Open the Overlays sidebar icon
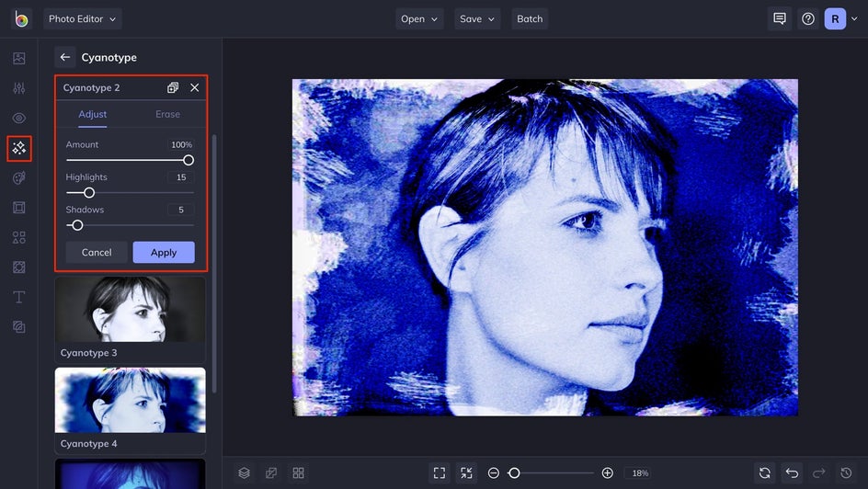Screen dimensions: 868x489 coord(18,267)
